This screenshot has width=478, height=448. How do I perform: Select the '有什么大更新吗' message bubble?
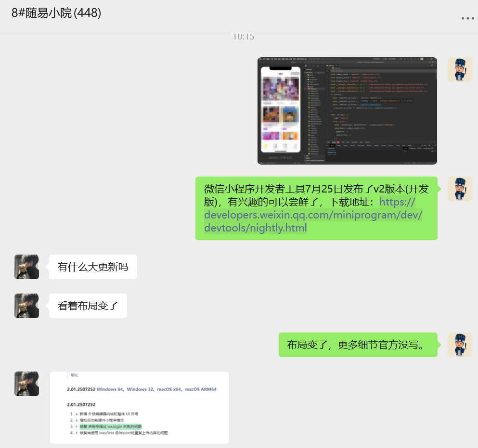[93, 267]
